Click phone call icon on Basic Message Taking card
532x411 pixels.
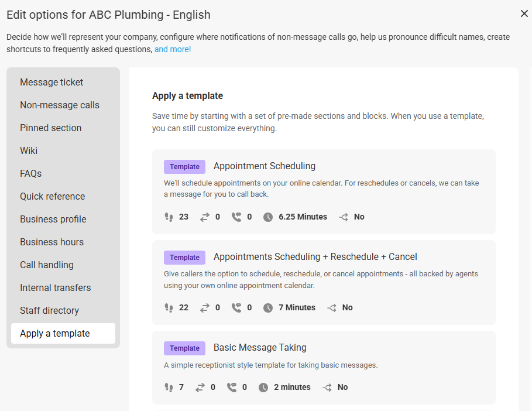pos(231,387)
